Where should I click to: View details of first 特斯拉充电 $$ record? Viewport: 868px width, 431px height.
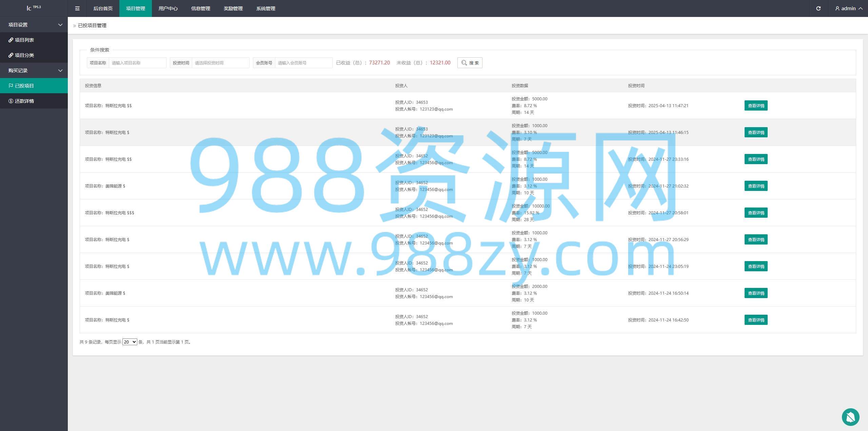756,105
